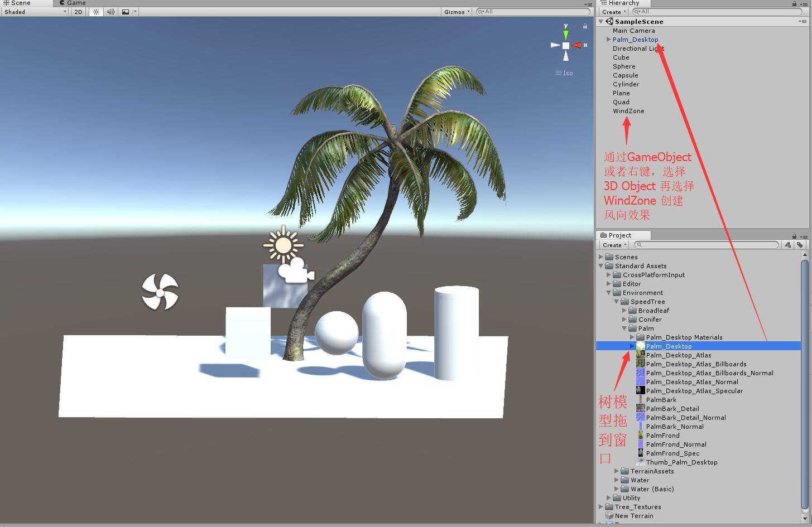Screen dimensions: 812x527
Task: Toggle 2D mode in Scene view
Action: point(78,12)
